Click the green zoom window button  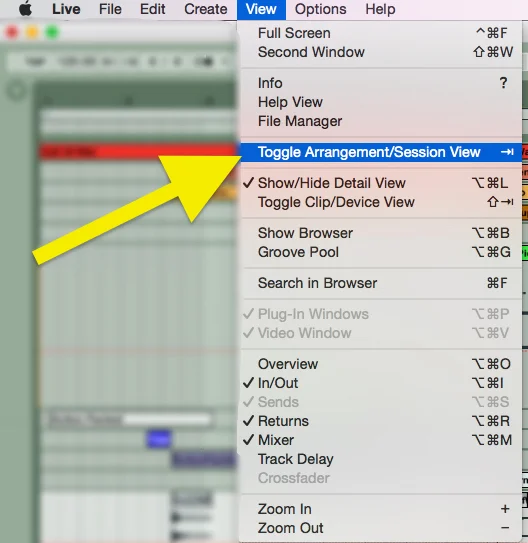click(x=52, y=33)
